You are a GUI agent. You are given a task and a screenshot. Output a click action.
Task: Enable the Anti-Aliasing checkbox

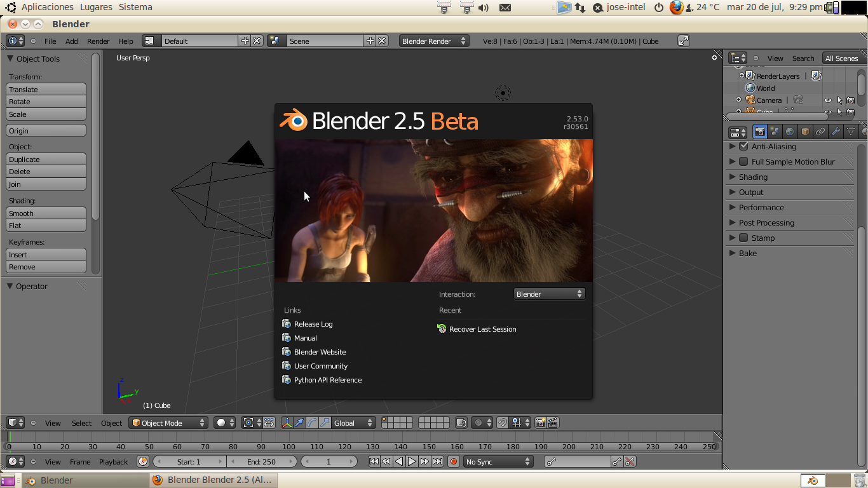pyautogui.click(x=743, y=146)
